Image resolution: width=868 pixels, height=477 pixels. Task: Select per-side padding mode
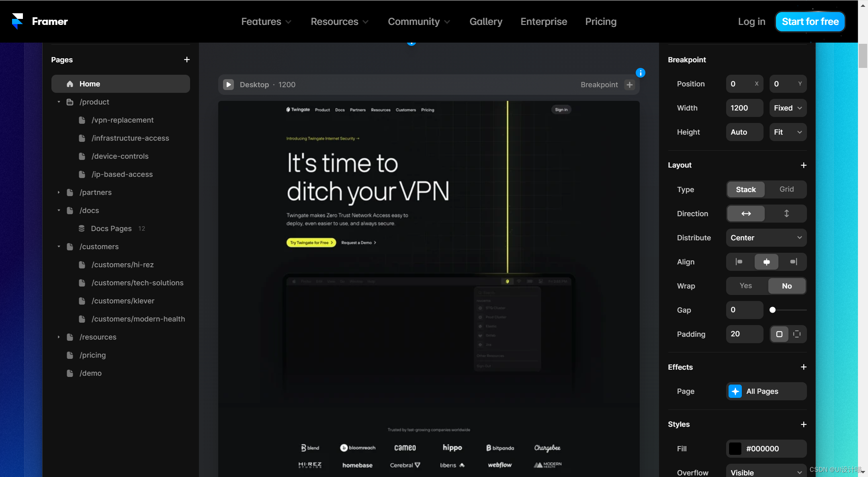tap(797, 334)
